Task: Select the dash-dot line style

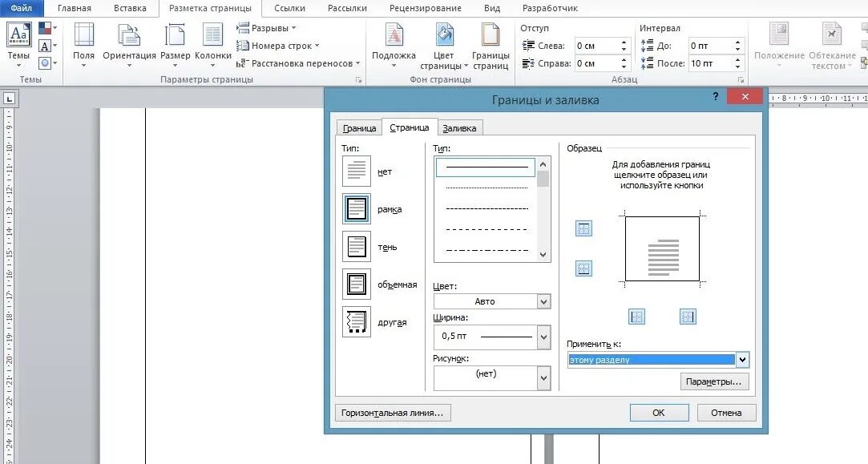Action: (x=486, y=250)
